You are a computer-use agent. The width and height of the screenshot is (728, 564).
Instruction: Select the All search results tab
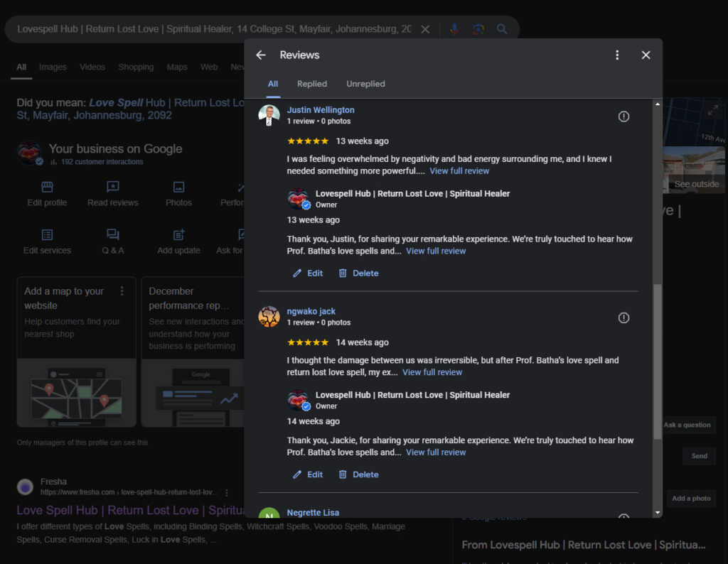[21, 67]
